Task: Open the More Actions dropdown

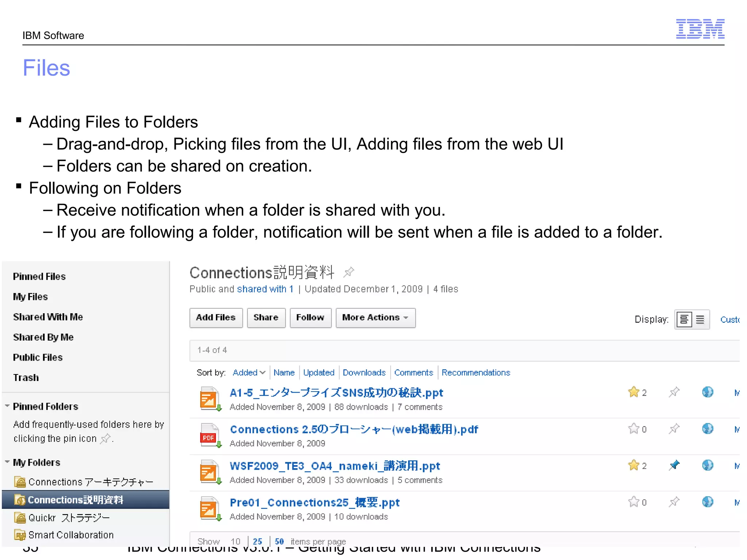Action: [x=375, y=318]
